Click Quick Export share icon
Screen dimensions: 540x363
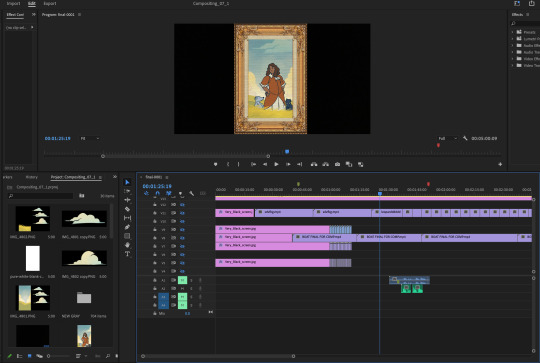531,3
